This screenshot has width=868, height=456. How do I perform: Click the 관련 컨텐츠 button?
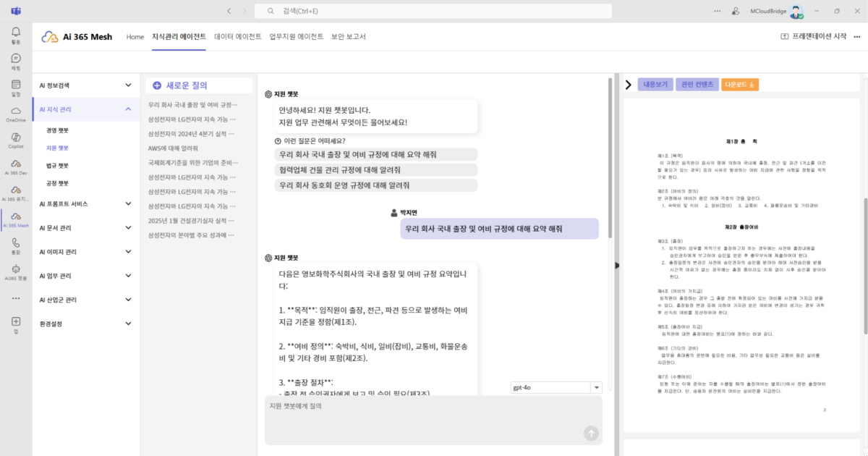tap(697, 85)
